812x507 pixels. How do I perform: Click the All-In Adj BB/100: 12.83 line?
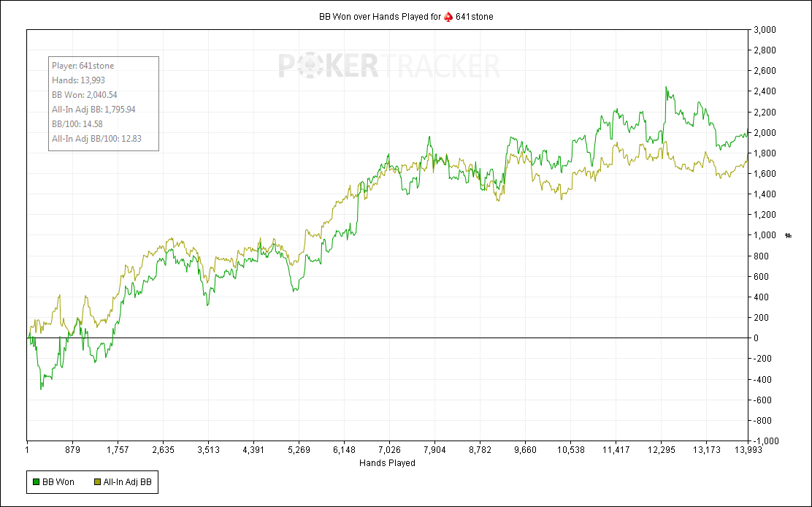[97, 139]
